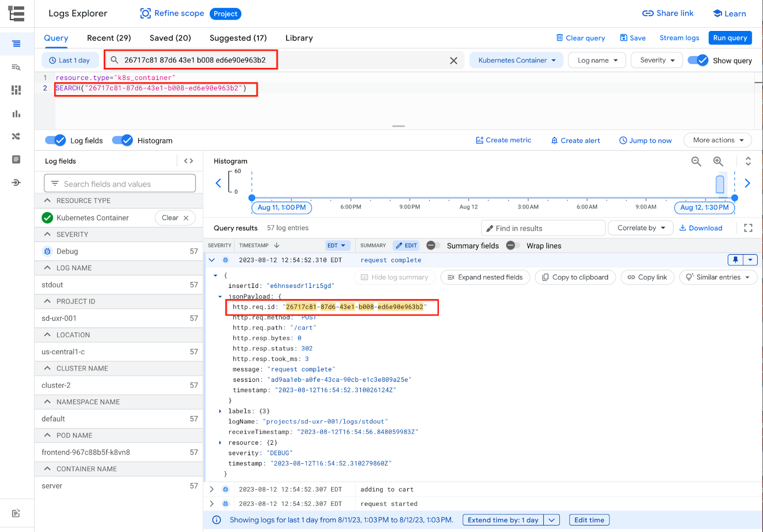Image resolution: width=763 pixels, height=532 pixels.
Task: Collapse the SEVERITY section
Action: click(47, 234)
